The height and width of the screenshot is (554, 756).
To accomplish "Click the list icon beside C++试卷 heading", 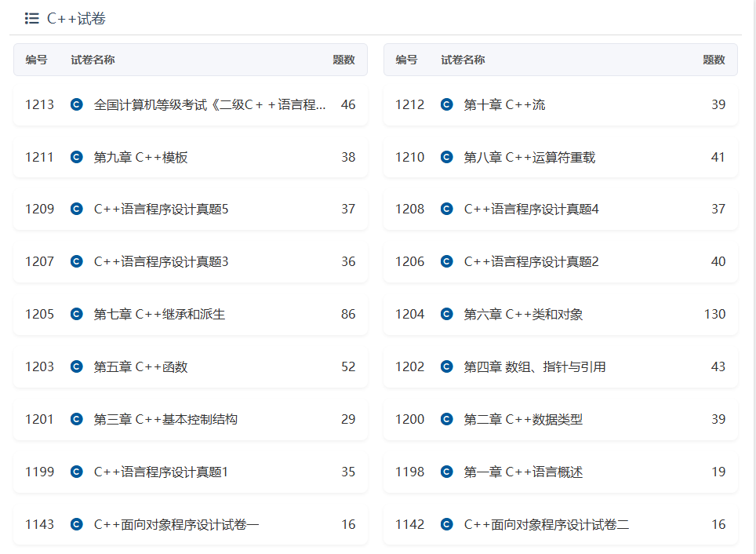I will pos(32,18).
